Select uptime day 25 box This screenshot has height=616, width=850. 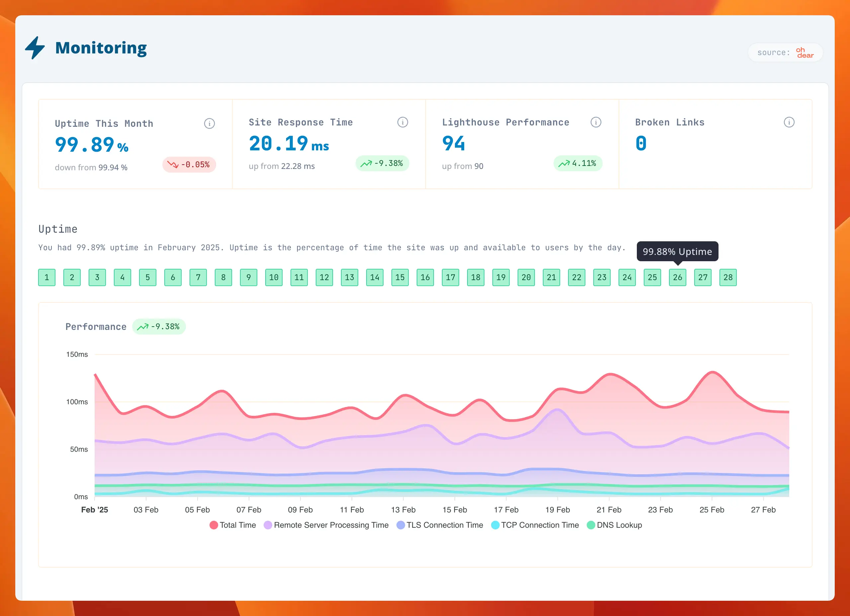(x=652, y=277)
